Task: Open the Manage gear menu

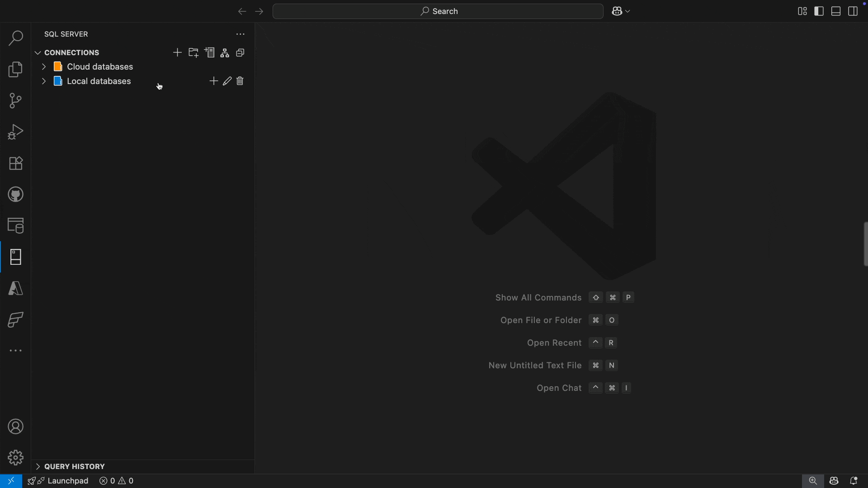Action: (x=16, y=458)
